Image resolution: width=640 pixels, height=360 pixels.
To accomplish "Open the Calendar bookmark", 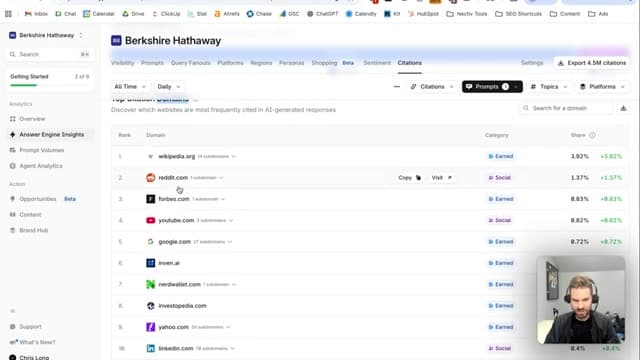I will tap(99, 14).
